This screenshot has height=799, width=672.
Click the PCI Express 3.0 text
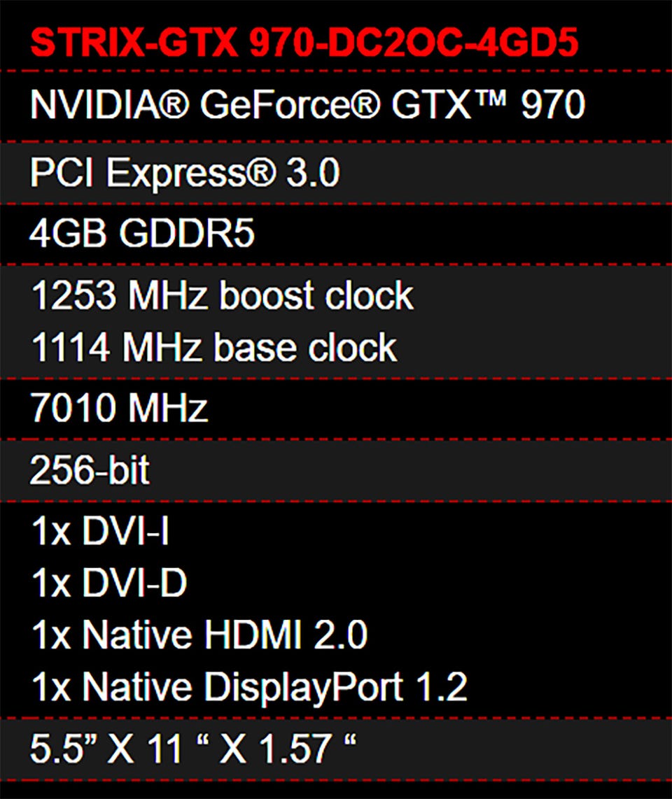point(184,172)
